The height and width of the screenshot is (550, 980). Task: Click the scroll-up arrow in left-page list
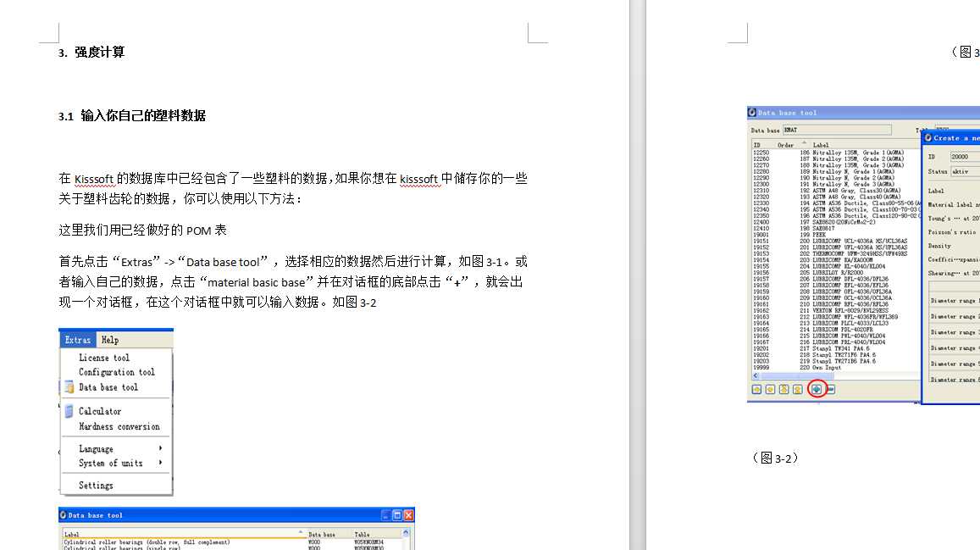click(x=406, y=533)
